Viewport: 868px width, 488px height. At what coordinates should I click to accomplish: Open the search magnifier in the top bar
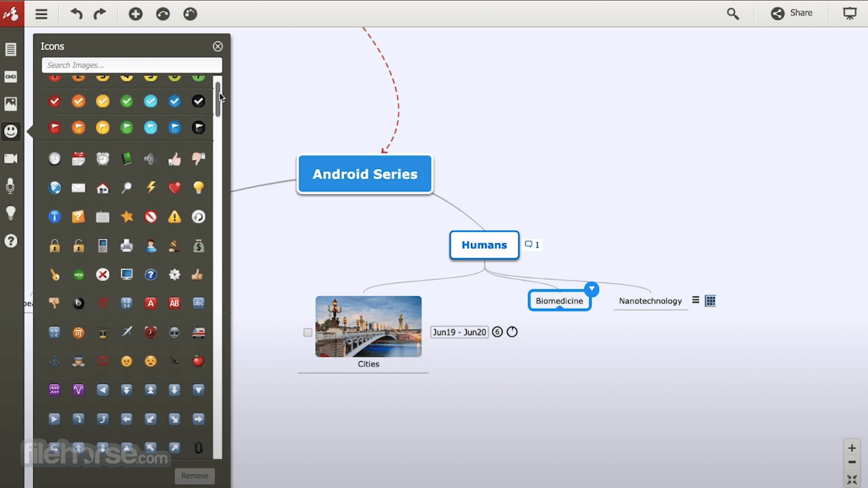coord(733,14)
